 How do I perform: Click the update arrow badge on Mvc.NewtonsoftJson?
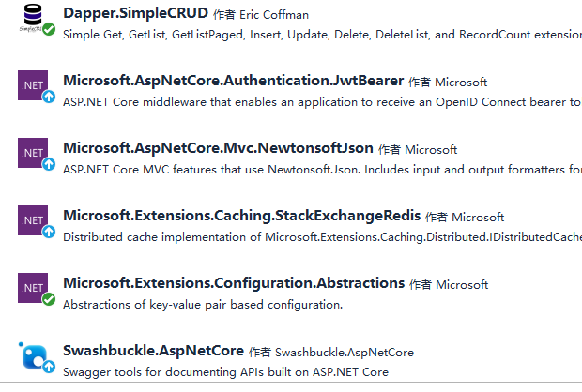(48, 164)
